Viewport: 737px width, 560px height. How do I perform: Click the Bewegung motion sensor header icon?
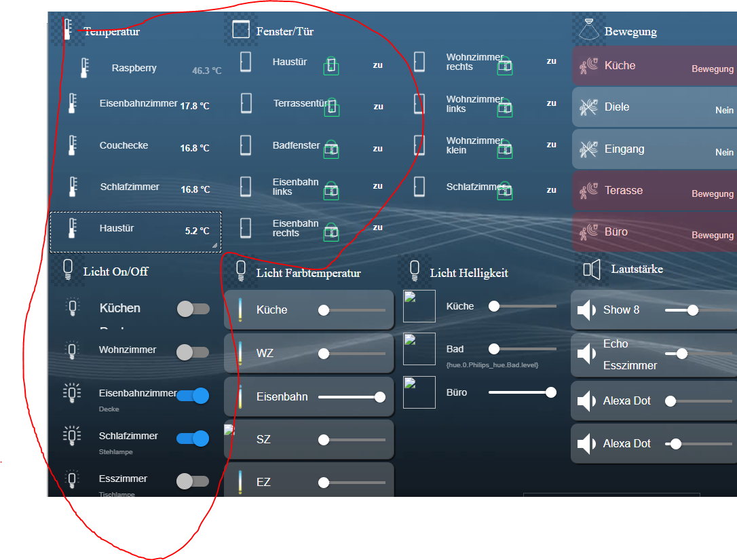coord(588,29)
